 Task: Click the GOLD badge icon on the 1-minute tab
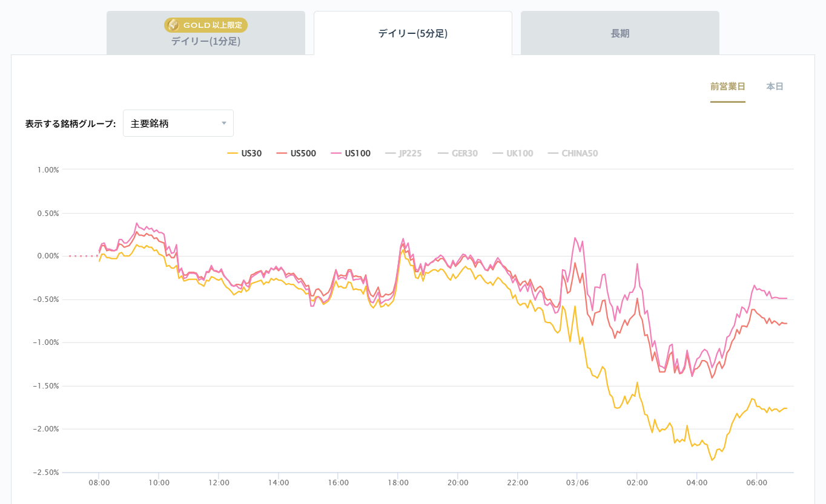tap(173, 25)
